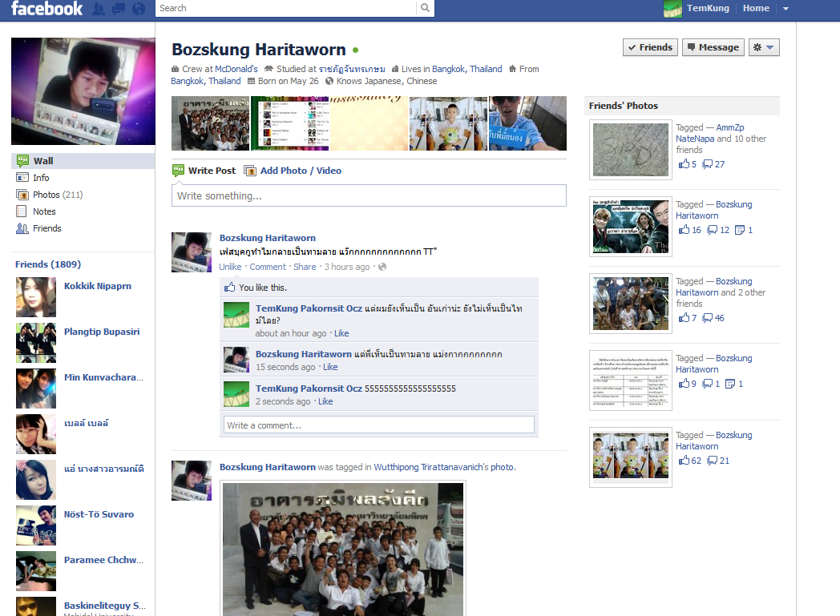Click the comment icon showing 12 comments
The height and width of the screenshot is (616, 840).
point(712,230)
